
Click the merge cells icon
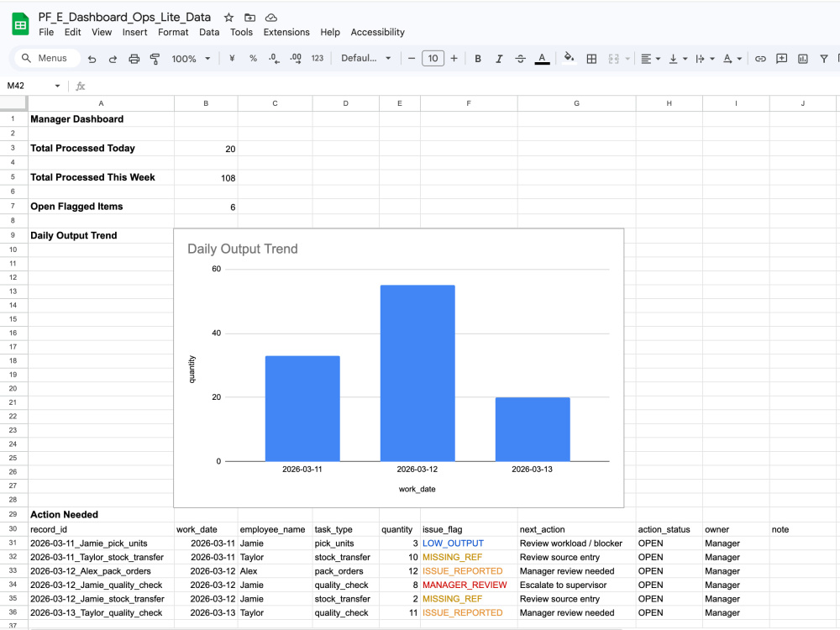614,59
